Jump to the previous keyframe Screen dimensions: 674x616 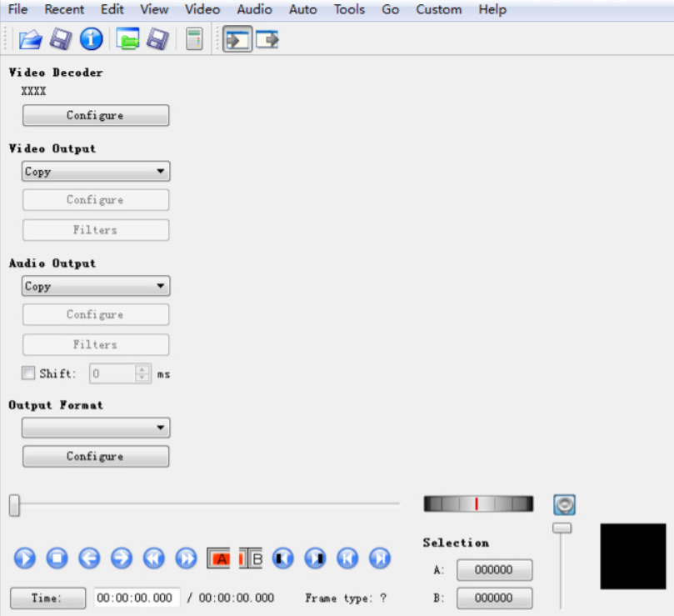point(154,558)
